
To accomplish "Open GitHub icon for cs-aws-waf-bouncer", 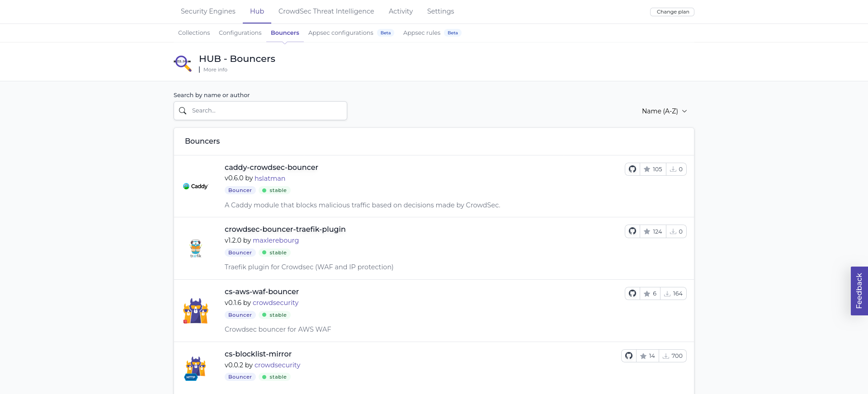I will (x=632, y=294).
